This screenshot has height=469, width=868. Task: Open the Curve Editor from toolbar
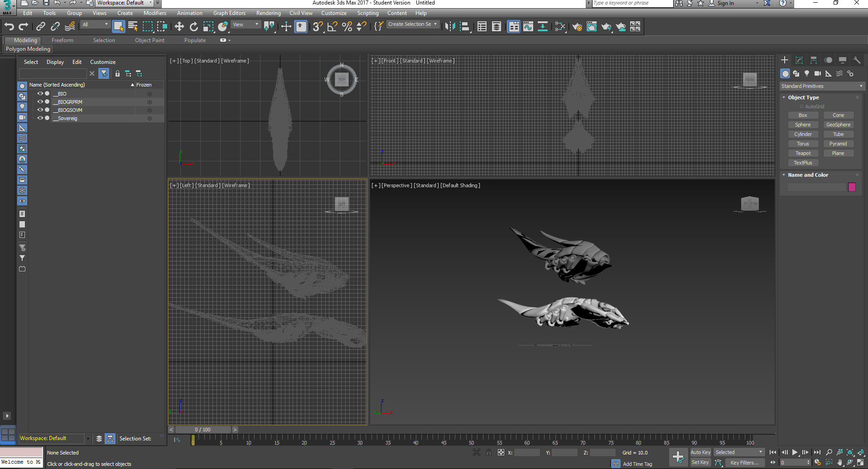[x=528, y=27]
